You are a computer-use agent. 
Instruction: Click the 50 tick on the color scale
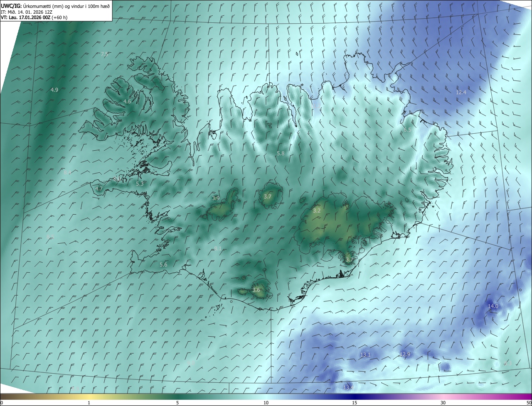pos(529,403)
